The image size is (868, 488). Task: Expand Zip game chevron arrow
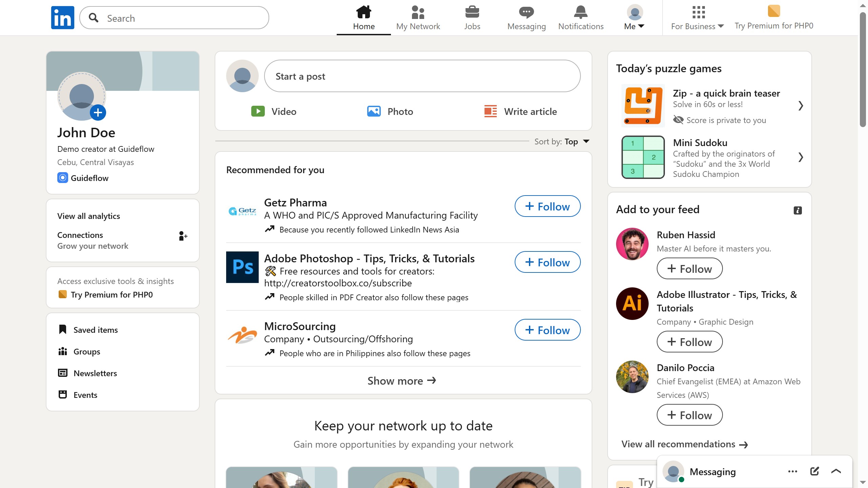click(x=801, y=106)
